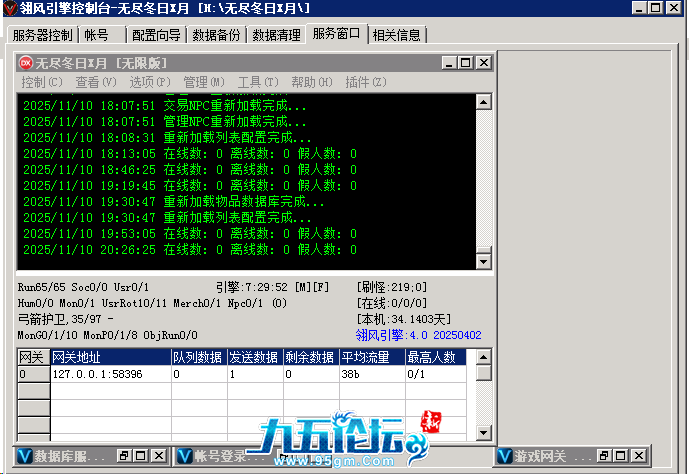Click the 18:08:31 重新加载列表配置完成 log line
Screen dimensions: 689x474
click(167, 137)
